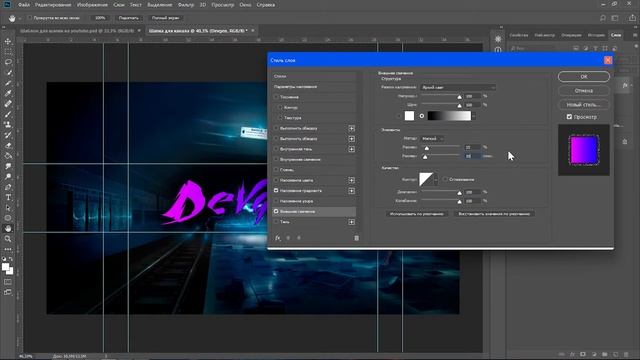Click the Отмена button
This screenshot has width=640, height=360.
pyautogui.click(x=584, y=91)
